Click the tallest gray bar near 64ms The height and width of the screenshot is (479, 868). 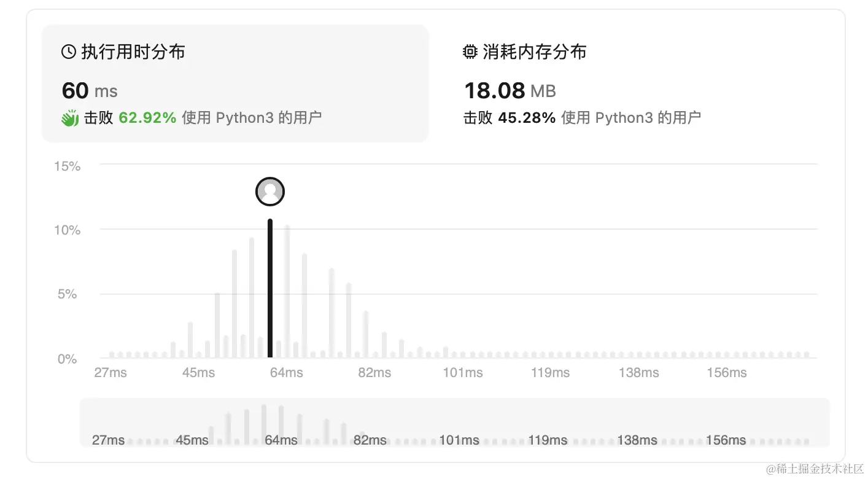[287, 291]
